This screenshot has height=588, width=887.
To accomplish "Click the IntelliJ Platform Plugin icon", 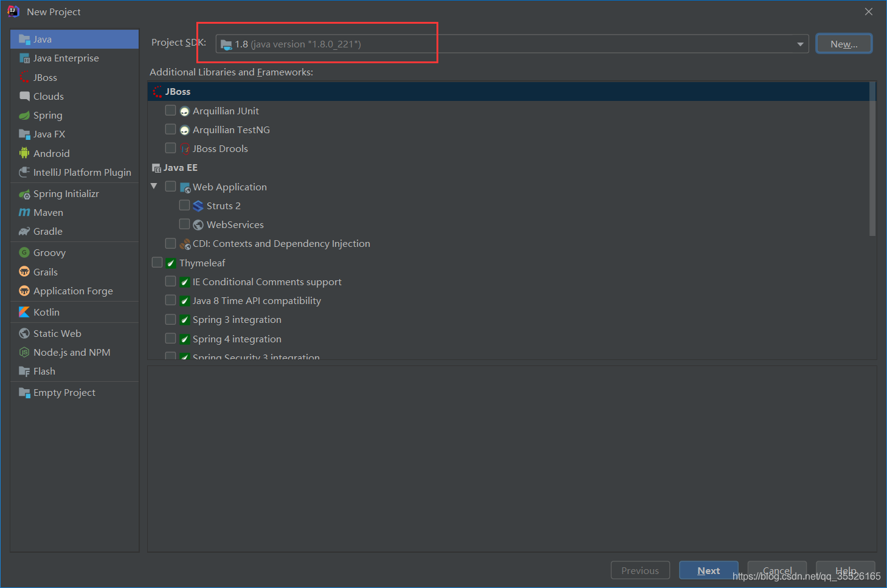I will pos(24,172).
